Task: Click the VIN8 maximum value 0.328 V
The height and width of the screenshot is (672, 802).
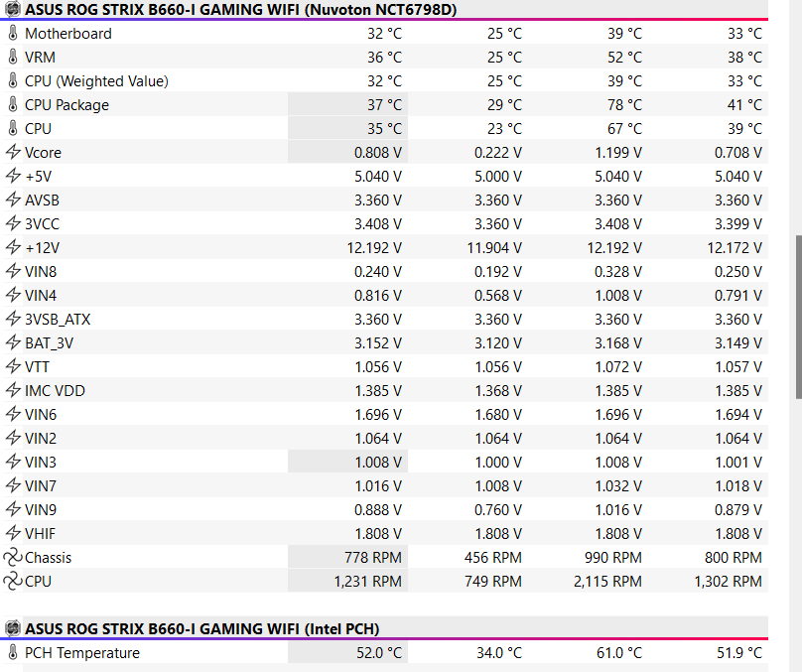Action: pyautogui.click(x=617, y=272)
